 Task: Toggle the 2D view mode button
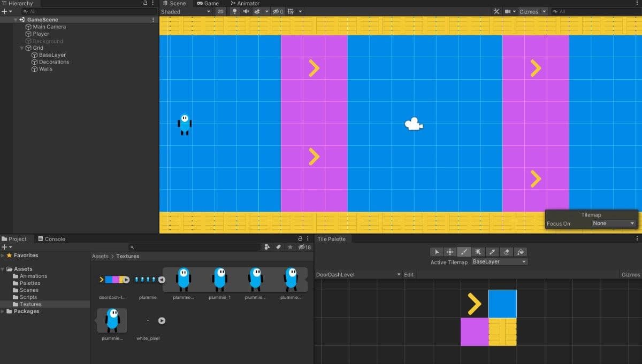(220, 11)
